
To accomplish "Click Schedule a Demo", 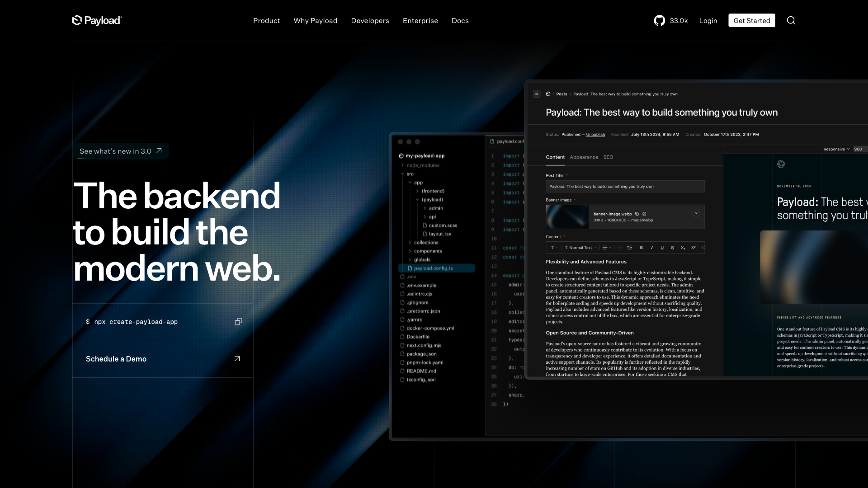I will [x=163, y=359].
